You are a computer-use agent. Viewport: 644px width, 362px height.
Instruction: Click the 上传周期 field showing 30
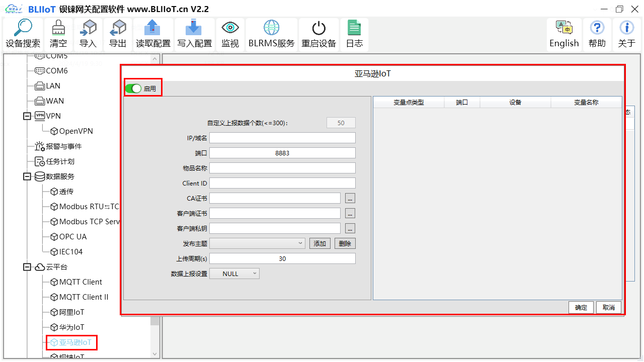[282, 258]
